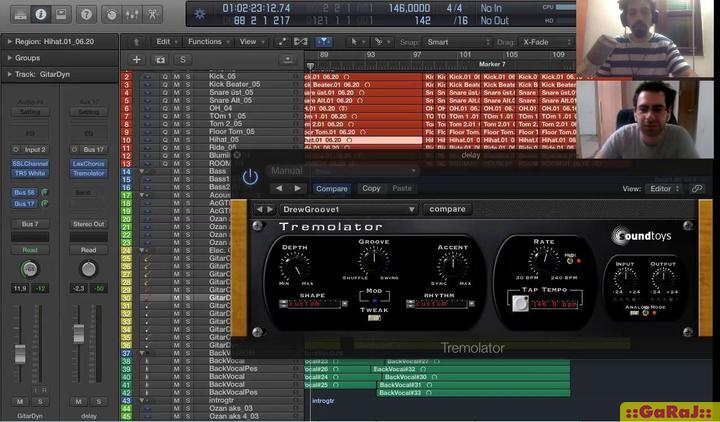720x422 pixels.
Task: Click the highlighted catch playhead button
Action: (x=323, y=42)
